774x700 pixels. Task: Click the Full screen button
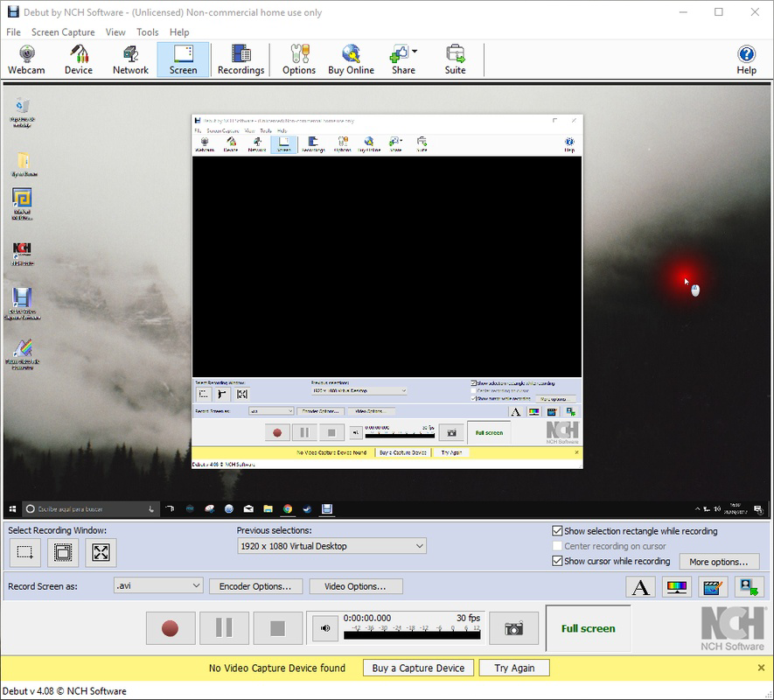588,628
